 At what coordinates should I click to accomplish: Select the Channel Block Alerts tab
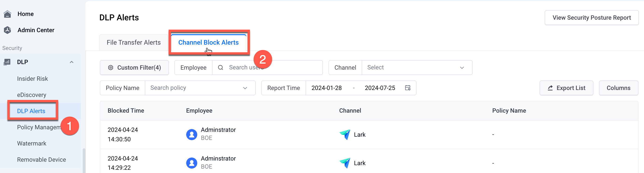click(x=208, y=43)
